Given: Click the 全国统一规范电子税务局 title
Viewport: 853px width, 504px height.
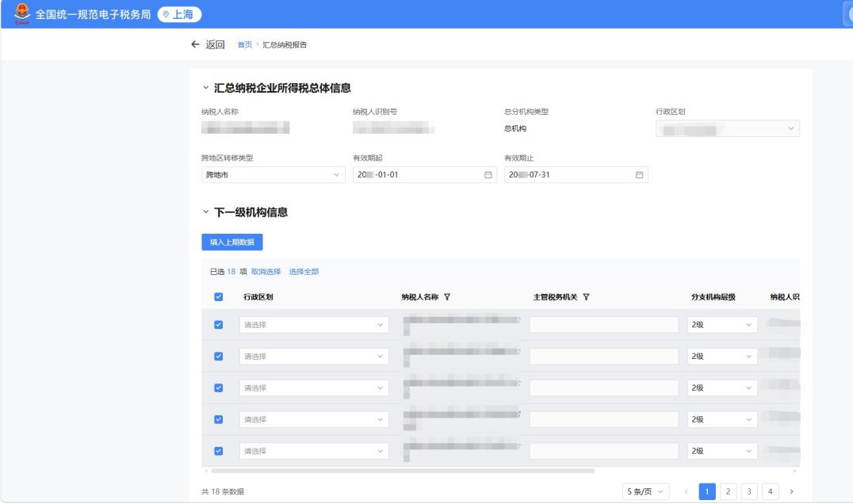Looking at the screenshot, I should coord(93,15).
